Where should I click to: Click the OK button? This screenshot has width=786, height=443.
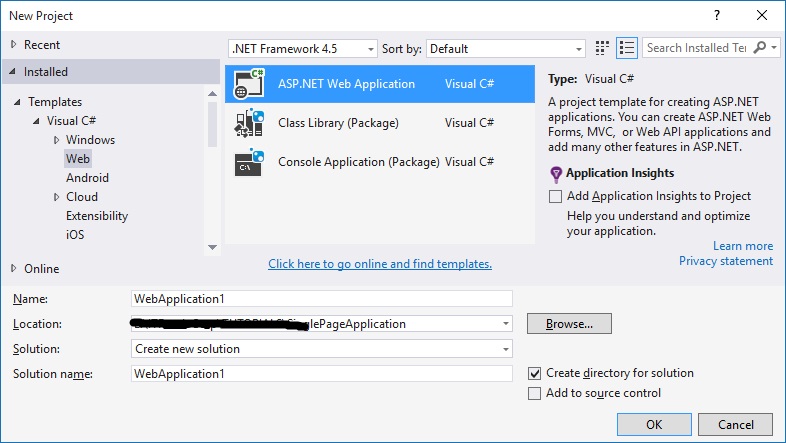click(x=654, y=425)
